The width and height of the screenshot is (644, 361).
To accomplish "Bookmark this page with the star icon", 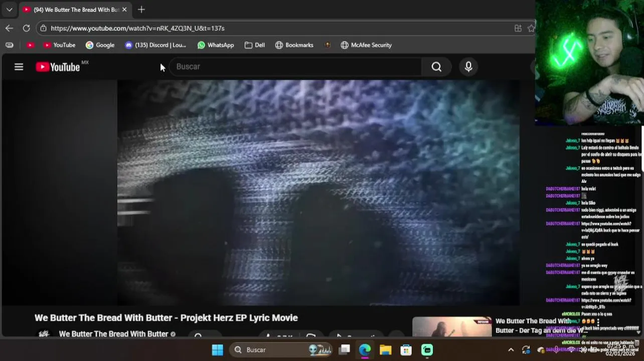I will pos(531,28).
